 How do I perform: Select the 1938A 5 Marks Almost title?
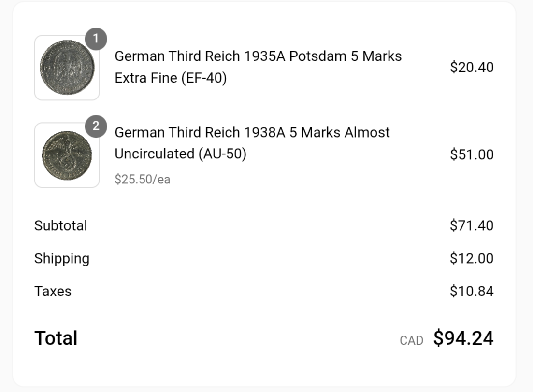pyautogui.click(x=252, y=132)
